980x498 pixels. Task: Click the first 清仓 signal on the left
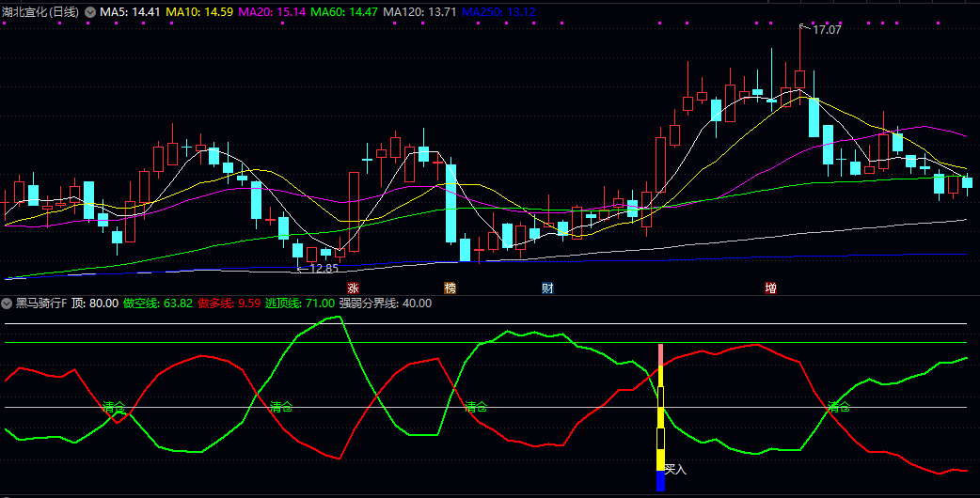(x=114, y=407)
